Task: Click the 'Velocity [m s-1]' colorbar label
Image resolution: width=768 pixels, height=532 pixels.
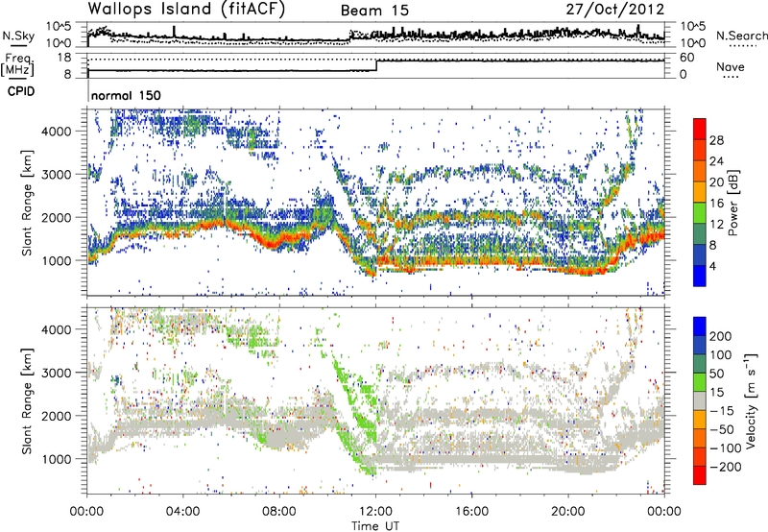Action: (750, 400)
